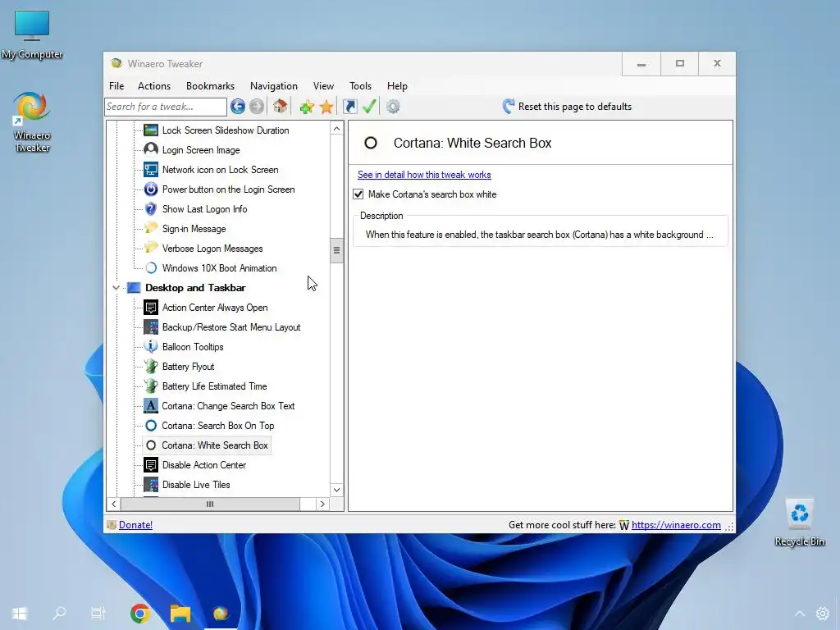Go to the Home page icon
Screen dimensions: 840x630
click(x=280, y=106)
